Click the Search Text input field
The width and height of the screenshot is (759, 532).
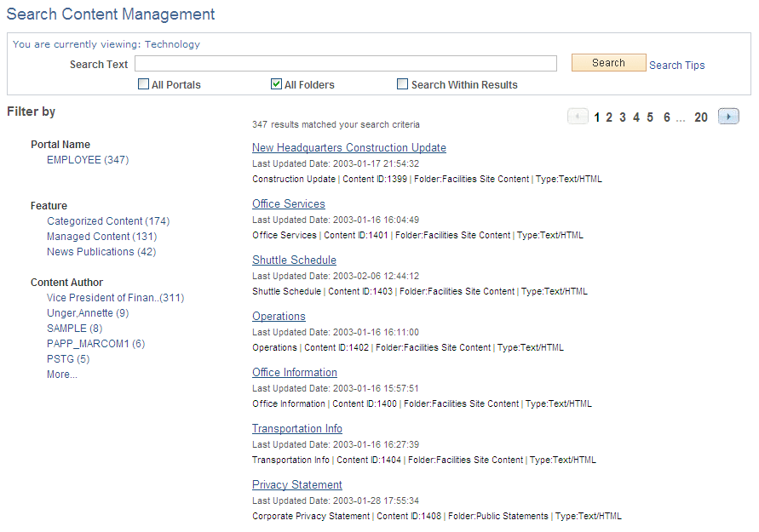(345, 63)
